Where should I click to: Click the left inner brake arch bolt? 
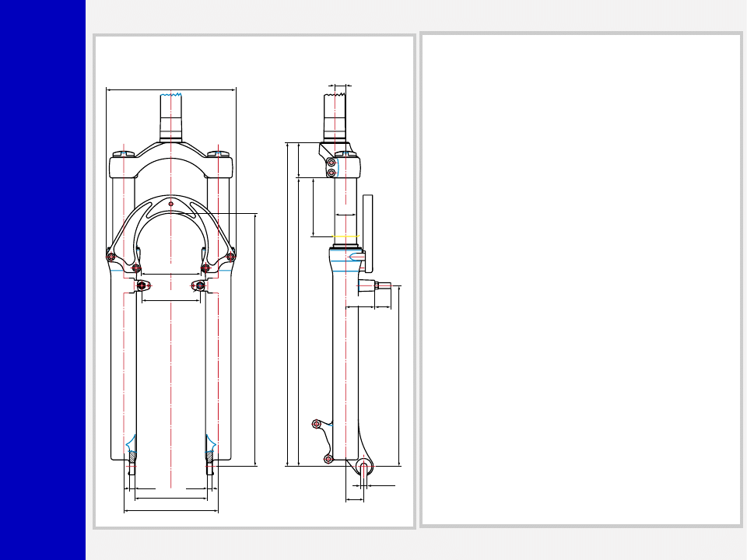136,268
